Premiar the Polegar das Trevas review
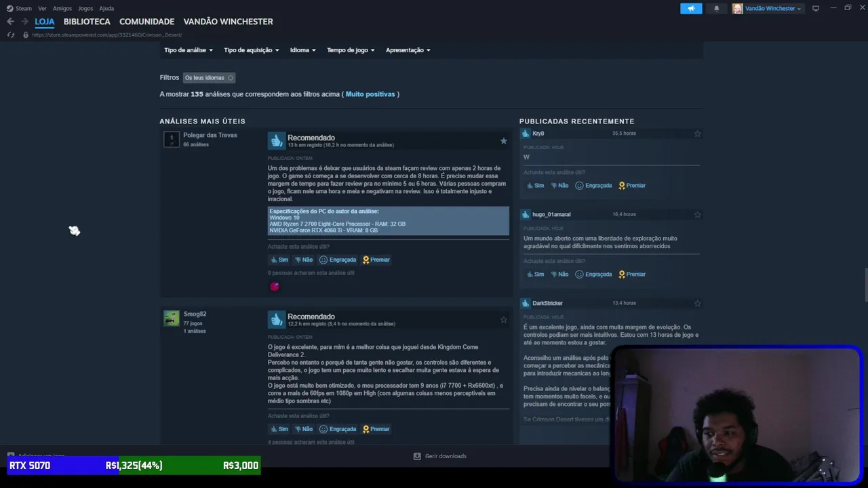868x488 pixels. (376, 260)
